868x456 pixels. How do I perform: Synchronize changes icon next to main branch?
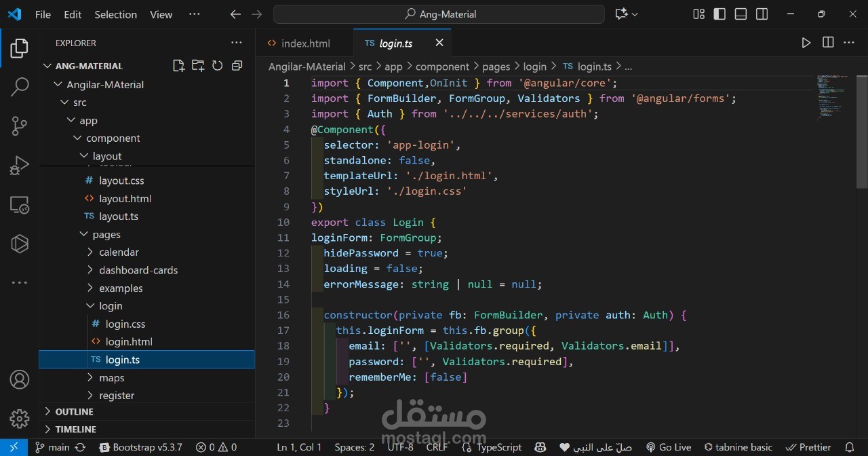click(x=80, y=447)
